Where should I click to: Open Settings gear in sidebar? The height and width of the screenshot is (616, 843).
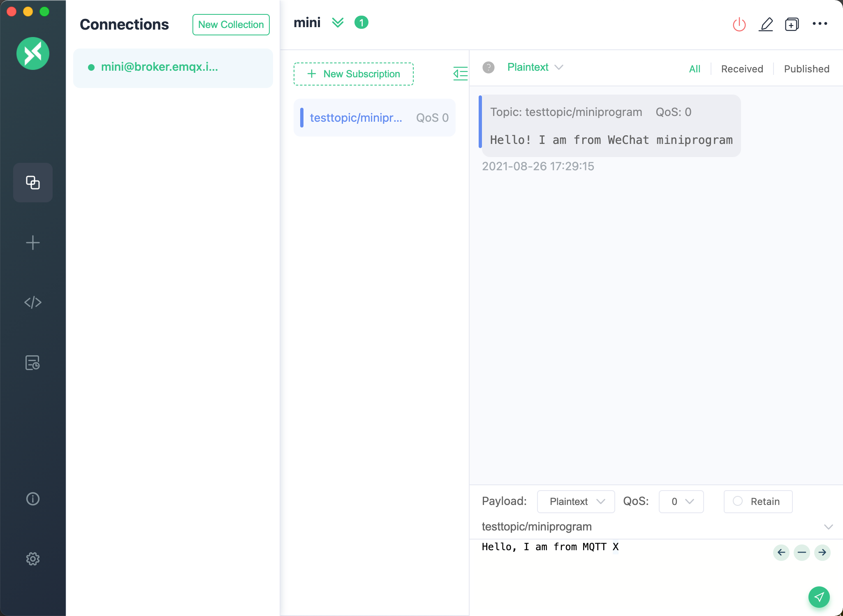pyautogui.click(x=33, y=559)
